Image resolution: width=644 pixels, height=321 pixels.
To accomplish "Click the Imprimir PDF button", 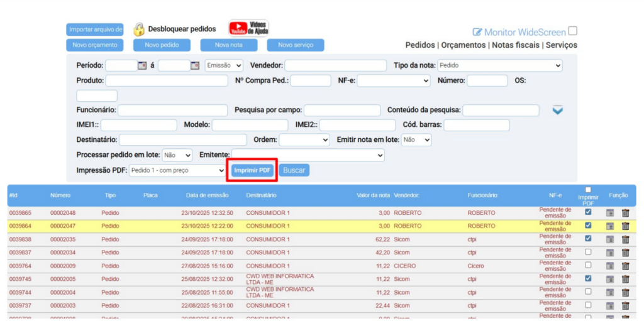I will pos(252,170).
